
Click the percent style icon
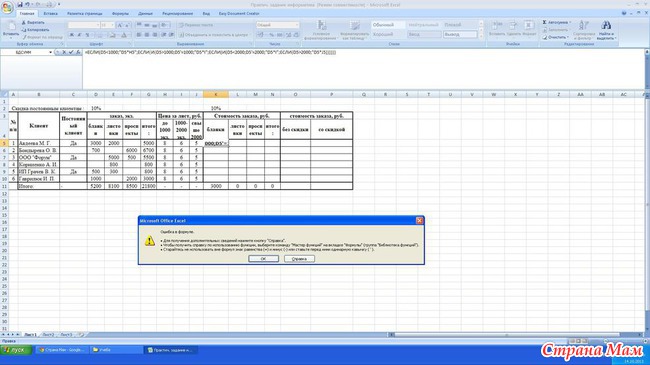pos(272,35)
